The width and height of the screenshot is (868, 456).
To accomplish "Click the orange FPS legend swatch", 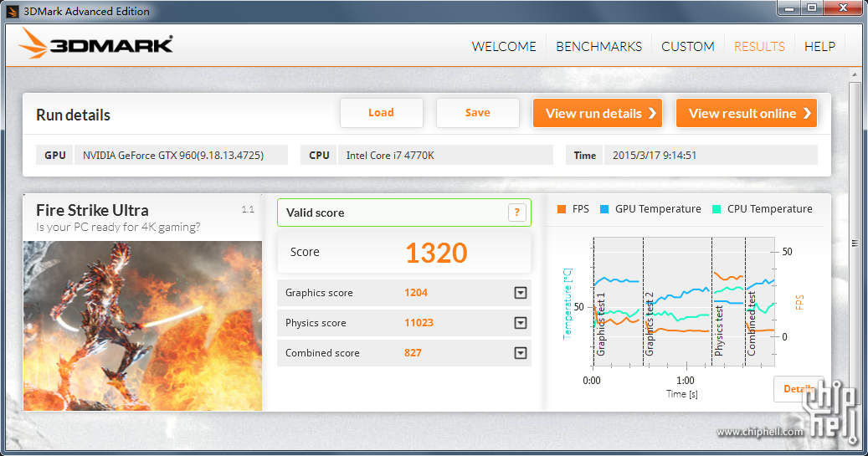I will pyautogui.click(x=562, y=209).
